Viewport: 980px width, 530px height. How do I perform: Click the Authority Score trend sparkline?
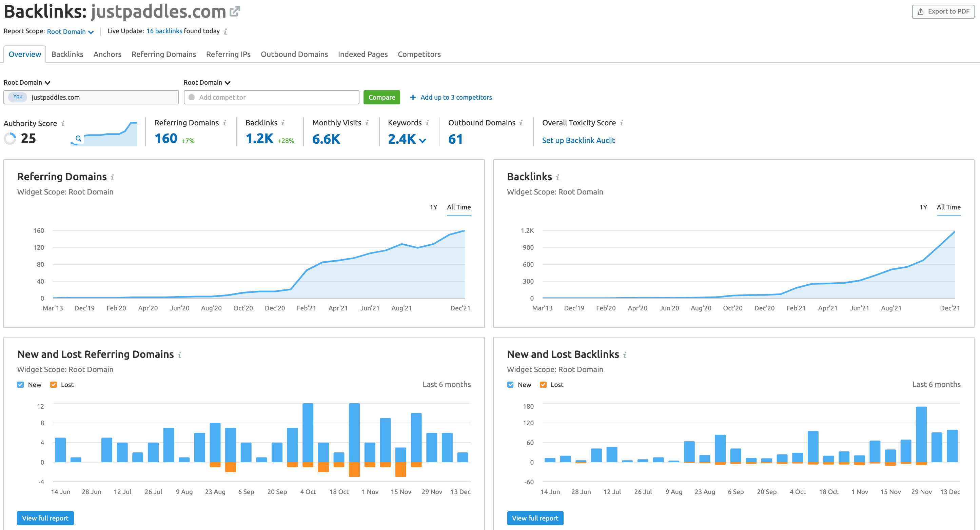[104, 134]
